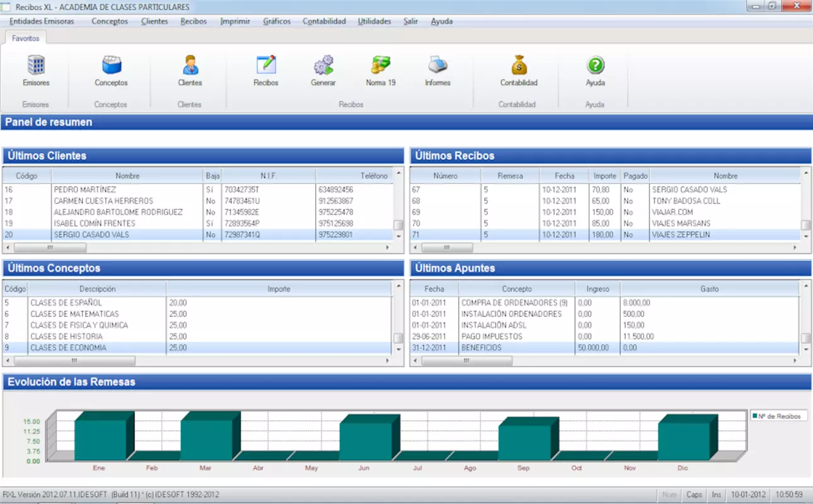The width and height of the screenshot is (813, 504).
Task: Select client row PEDRO MARTÍNEZ
Action: [198, 190]
